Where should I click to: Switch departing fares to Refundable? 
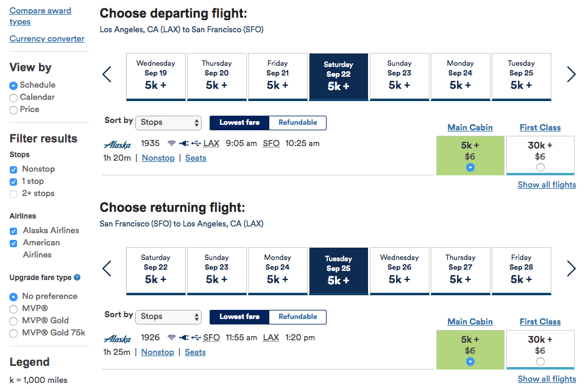tap(297, 123)
